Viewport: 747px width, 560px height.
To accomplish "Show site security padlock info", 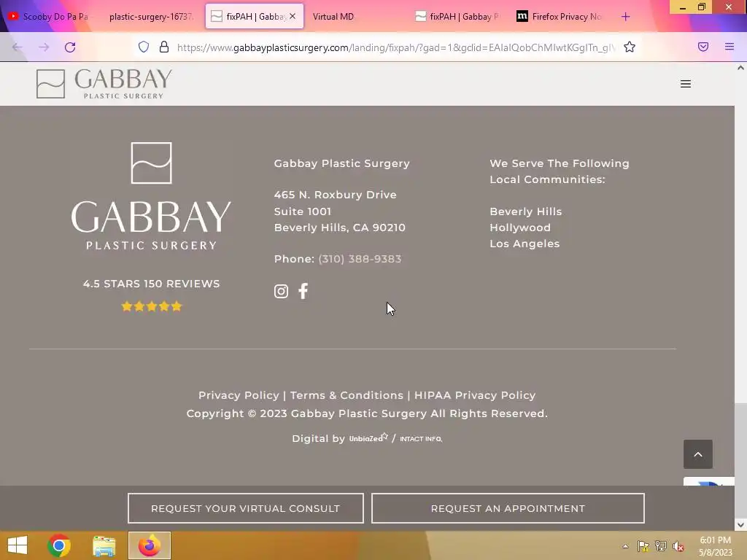I will coord(164,47).
